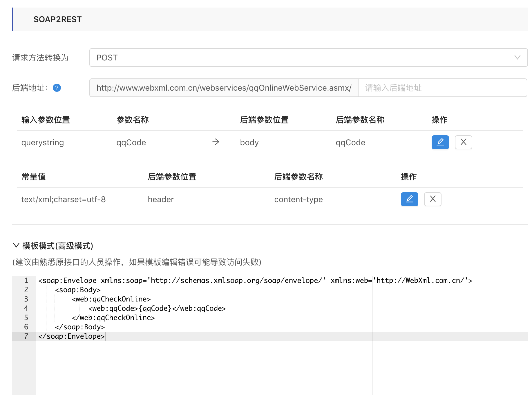
Task: Click the chevron arrow in the POST select box
Action: pyautogui.click(x=517, y=58)
